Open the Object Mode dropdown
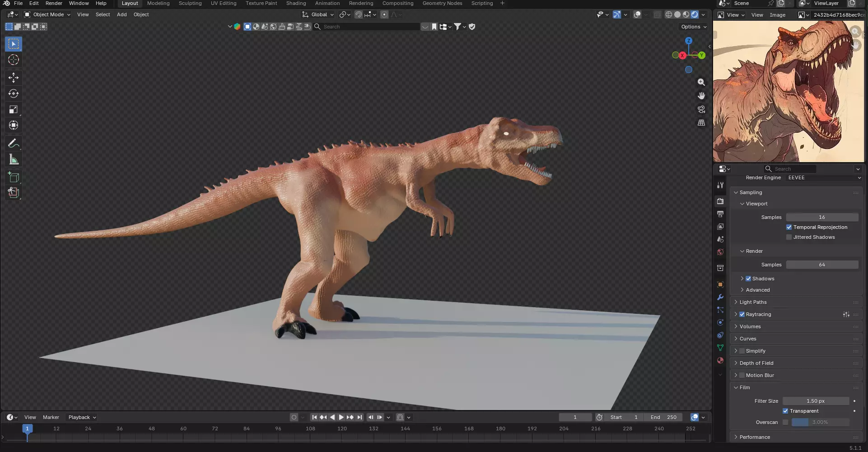 click(47, 14)
